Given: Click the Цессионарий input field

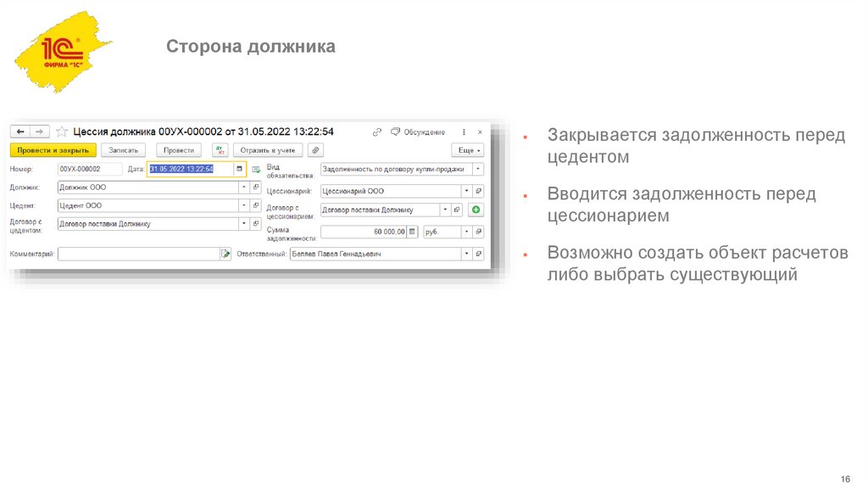Looking at the screenshot, I should [x=391, y=191].
